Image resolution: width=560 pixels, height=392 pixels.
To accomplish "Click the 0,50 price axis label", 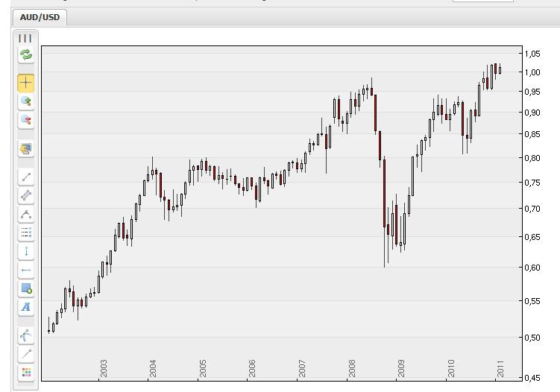I will [x=532, y=337].
